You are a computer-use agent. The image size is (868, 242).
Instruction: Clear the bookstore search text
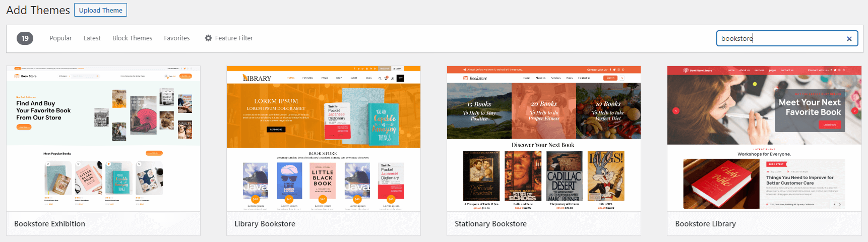(x=849, y=39)
